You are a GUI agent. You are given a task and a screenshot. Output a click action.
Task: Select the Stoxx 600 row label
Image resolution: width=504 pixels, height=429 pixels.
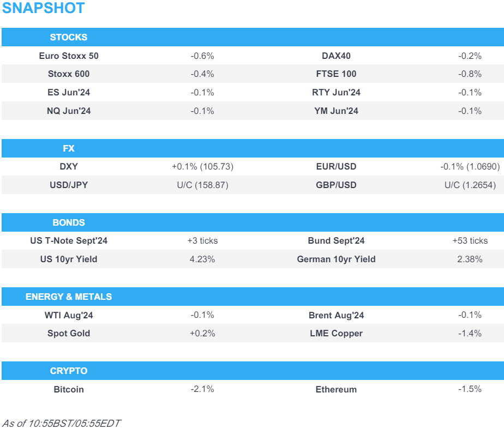point(69,74)
